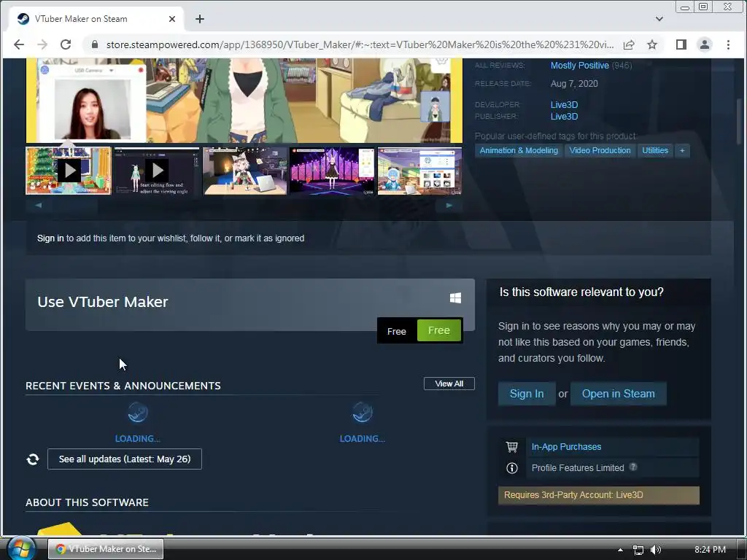
Task: Open the network tray icon
Action: click(x=638, y=550)
